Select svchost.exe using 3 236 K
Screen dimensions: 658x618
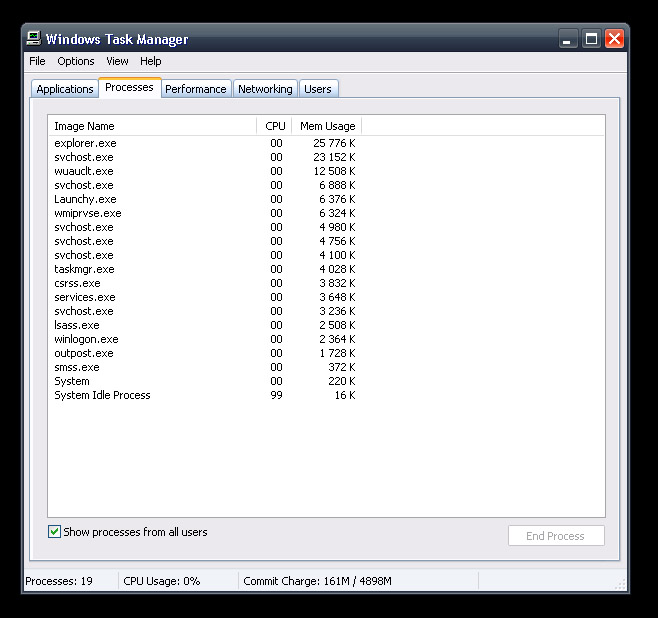(205, 311)
